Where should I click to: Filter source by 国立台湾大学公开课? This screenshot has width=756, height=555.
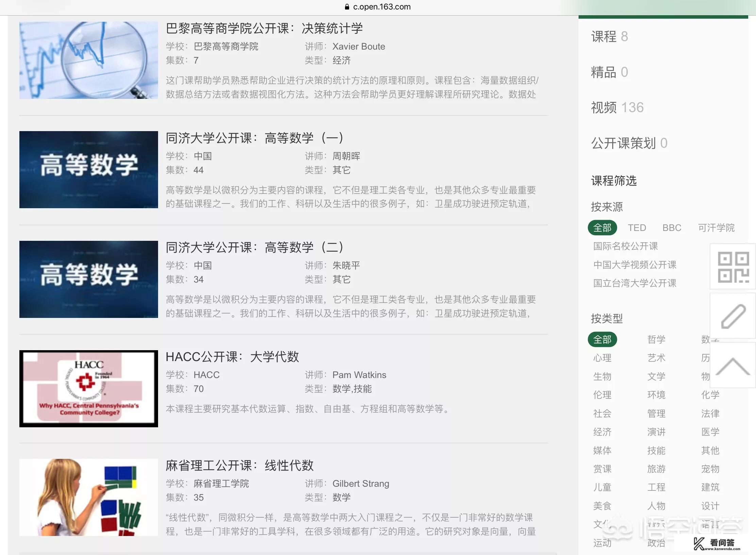635,283
